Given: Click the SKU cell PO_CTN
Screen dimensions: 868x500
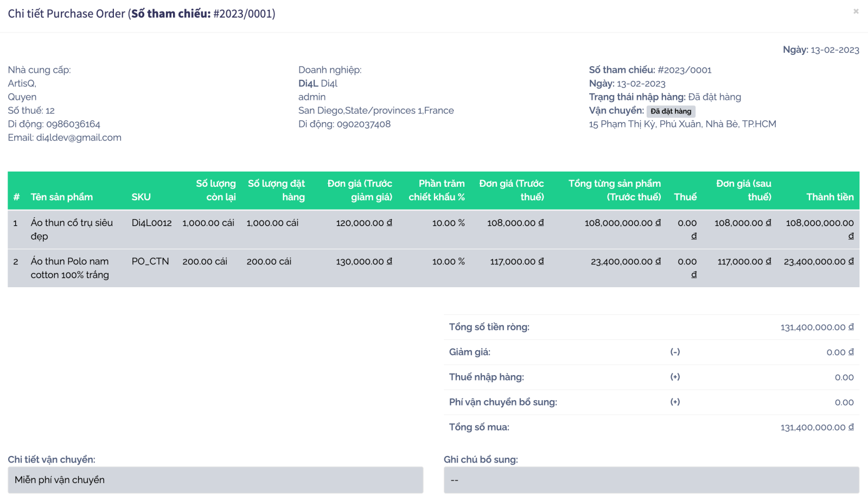Looking at the screenshot, I should pyautogui.click(x=150, y=261).
